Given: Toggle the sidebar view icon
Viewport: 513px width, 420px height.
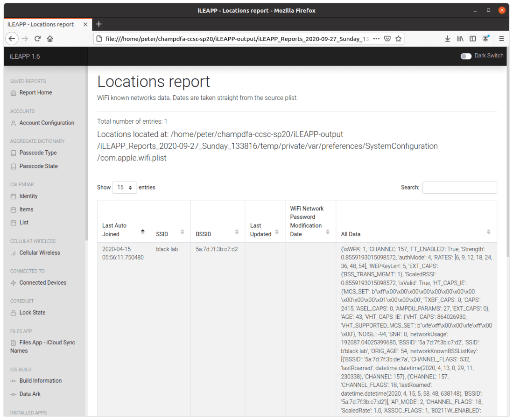Looking at the screenshot, I should pos(473,39).
